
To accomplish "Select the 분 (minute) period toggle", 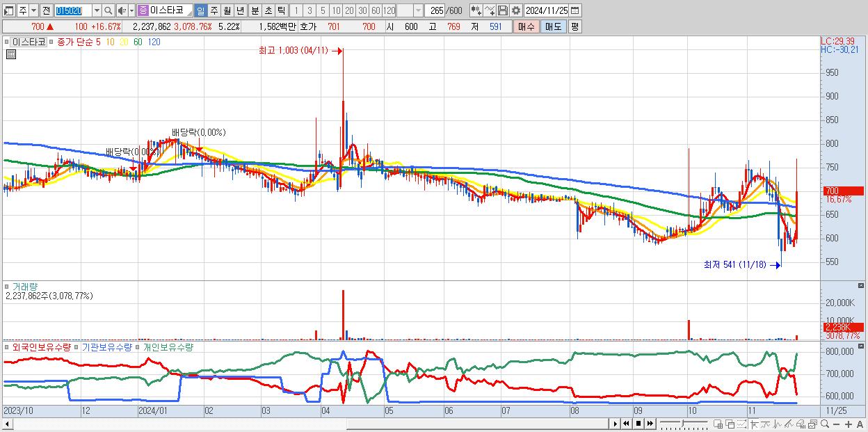I will pyautogui.click(x=255, y=10).
